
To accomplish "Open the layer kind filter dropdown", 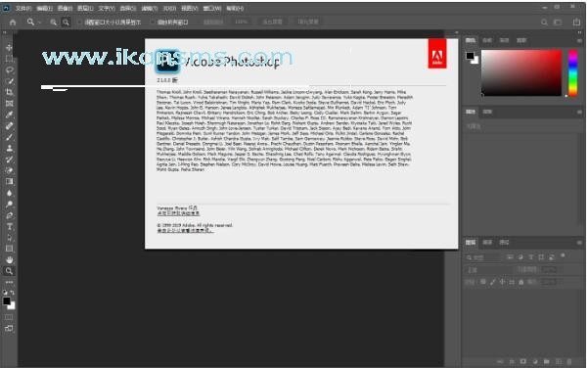I will 483,257.
